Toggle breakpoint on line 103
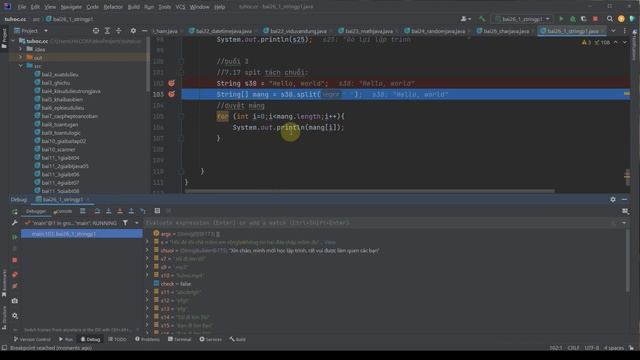The image size is (640, 360). pos(171,94)
